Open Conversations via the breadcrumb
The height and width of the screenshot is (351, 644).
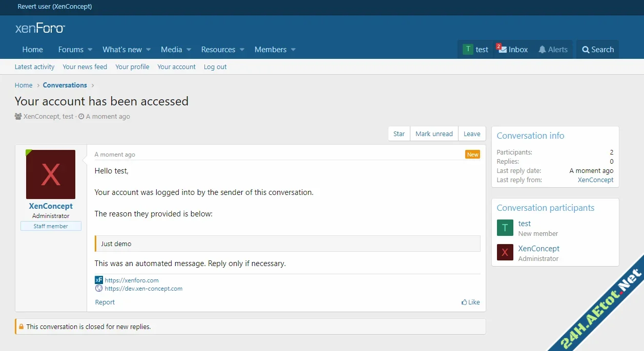(x=65, y=85)
